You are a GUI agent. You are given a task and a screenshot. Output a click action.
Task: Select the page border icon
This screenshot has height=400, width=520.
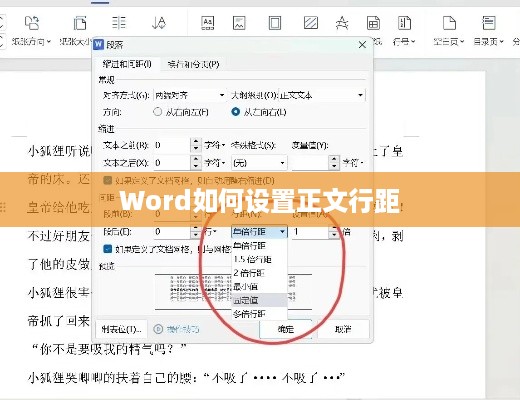coord(275,23)
